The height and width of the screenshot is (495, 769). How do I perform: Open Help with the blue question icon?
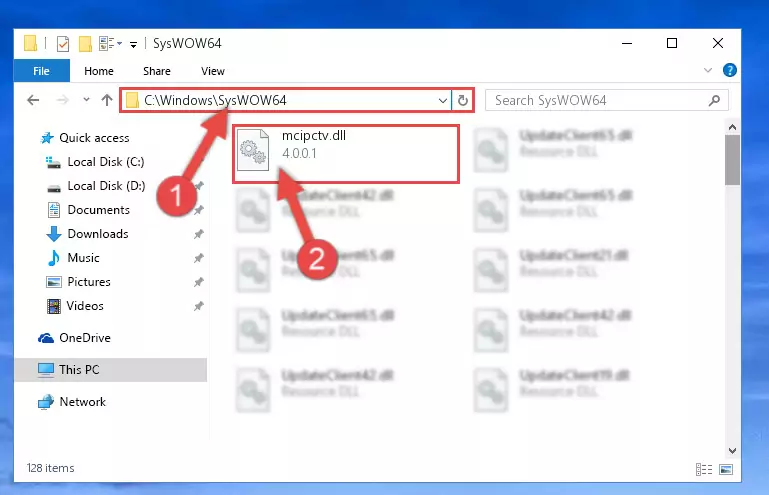pyautogui.click(x=729, y=70)
